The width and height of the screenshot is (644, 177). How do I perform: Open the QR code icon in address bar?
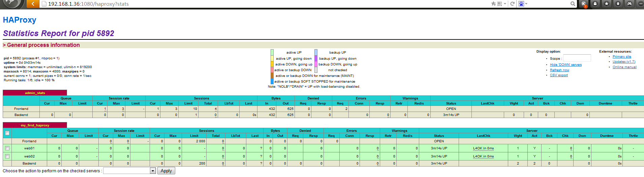[500, 4]
